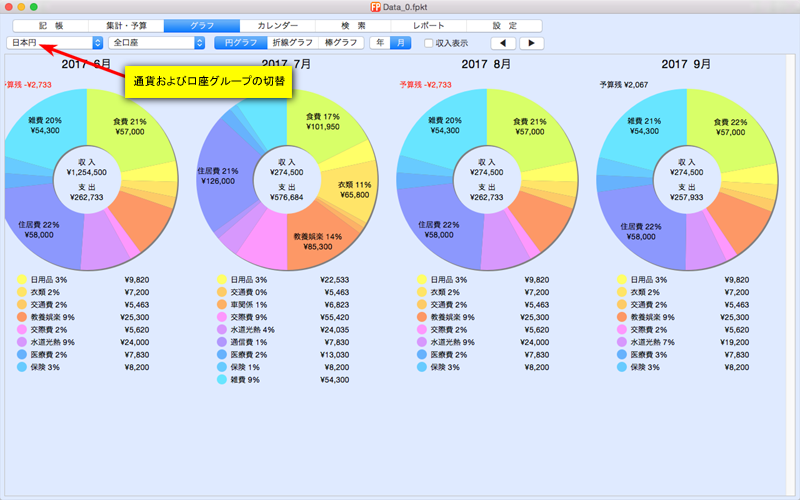Click the 雑費 20% slice in June pie
The image size is (800, 500).
[45, 126]
